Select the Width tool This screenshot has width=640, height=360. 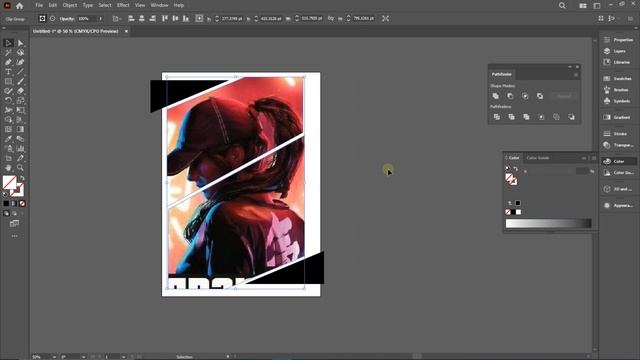click(8, 110)
